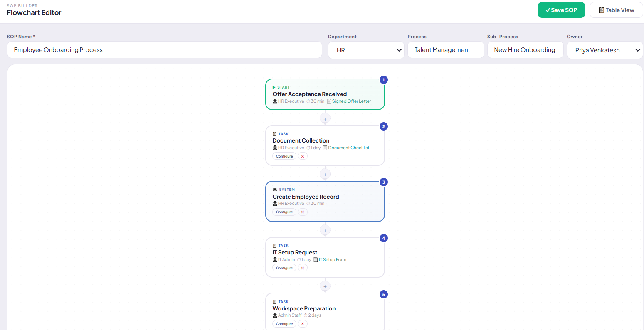This screenshot has width=644, height=330.
Task: Add step after Document Collection
Action: 325,175
